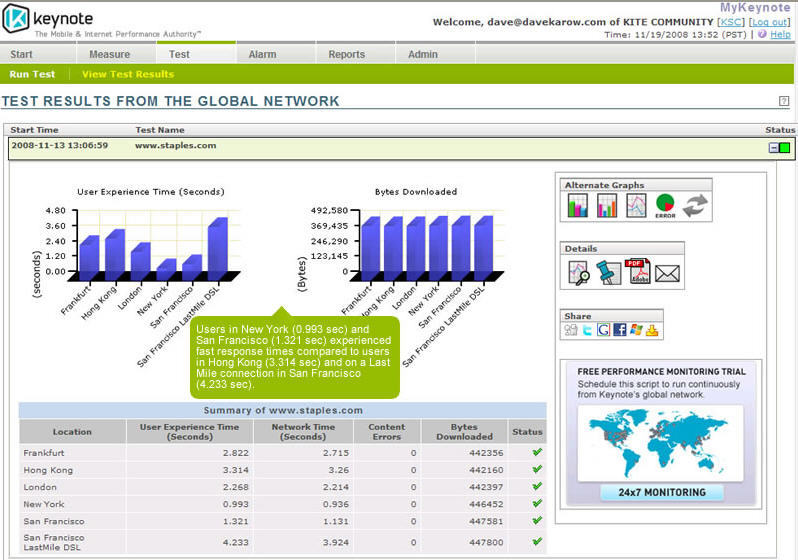Click the www.staples.com test name
This screenshot has height=560, width=798.
176,146
